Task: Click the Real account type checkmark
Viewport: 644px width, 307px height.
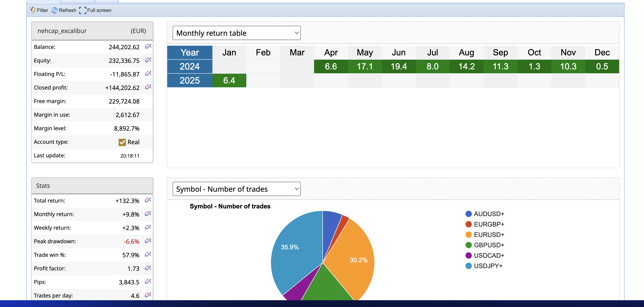Action: point(122,142)
